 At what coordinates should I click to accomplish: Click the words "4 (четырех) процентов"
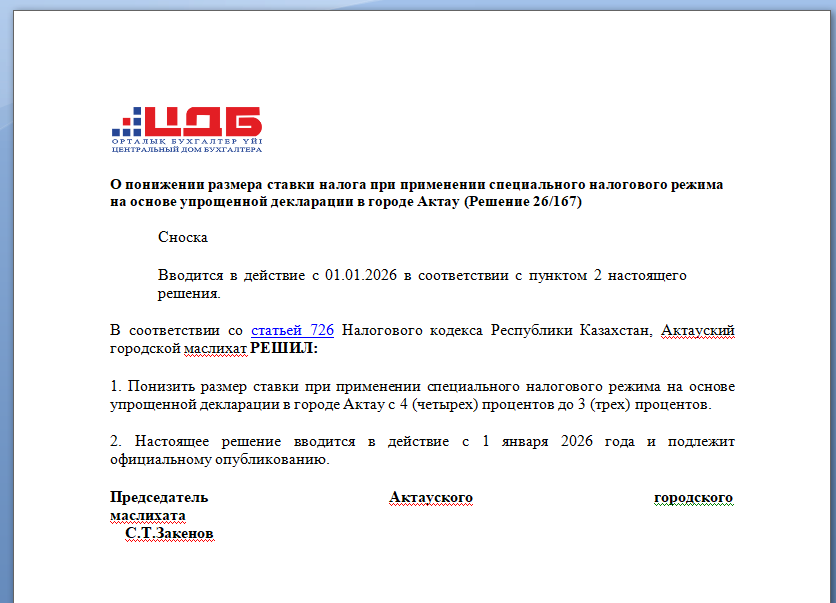click(x=477, y=405)
